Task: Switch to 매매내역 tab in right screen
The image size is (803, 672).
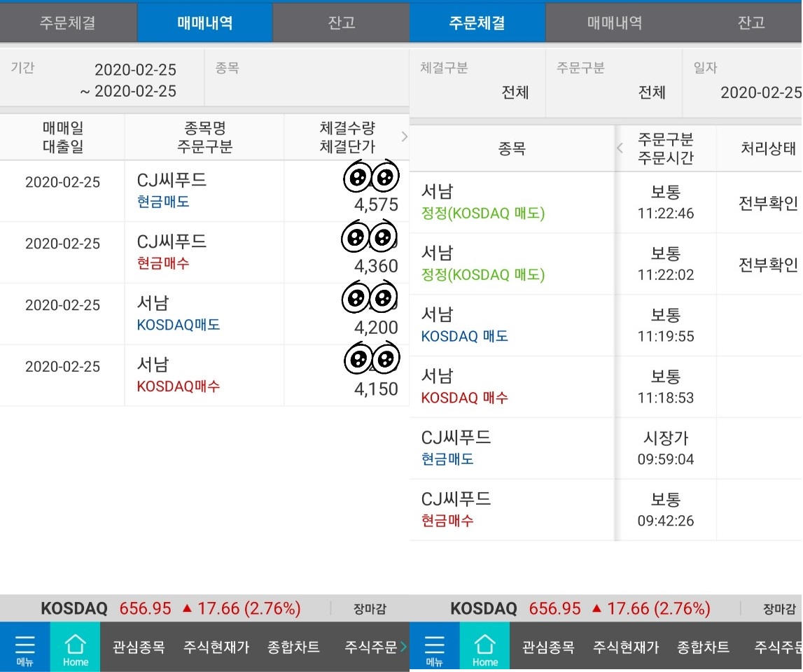Action: pyautogui.click(x=614, y=22)
